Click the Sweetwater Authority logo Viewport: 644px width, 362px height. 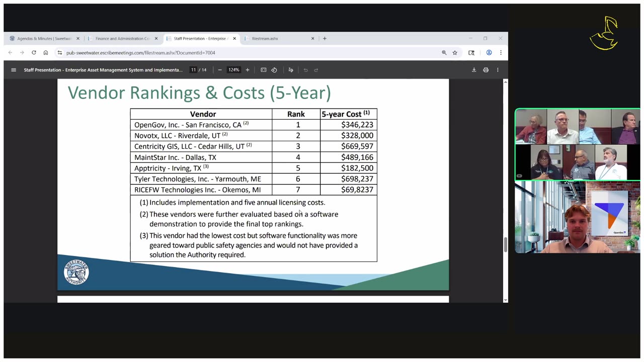tap(76, 273)
